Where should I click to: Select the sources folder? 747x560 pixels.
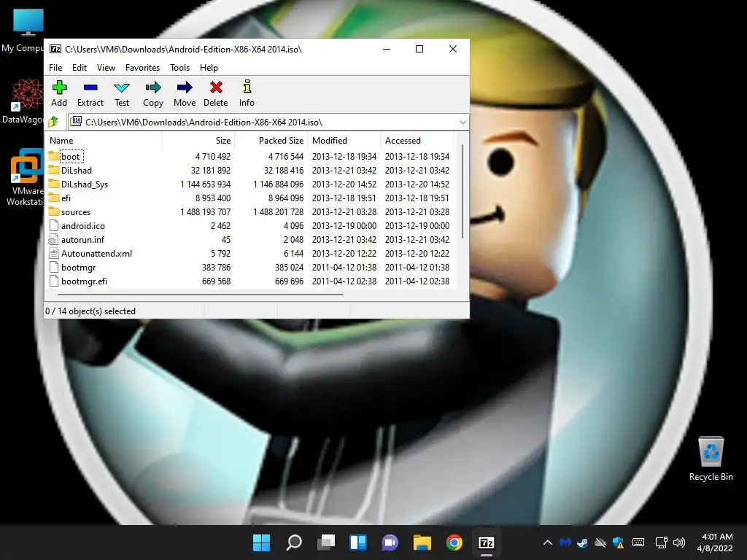(x=69, y=211)
